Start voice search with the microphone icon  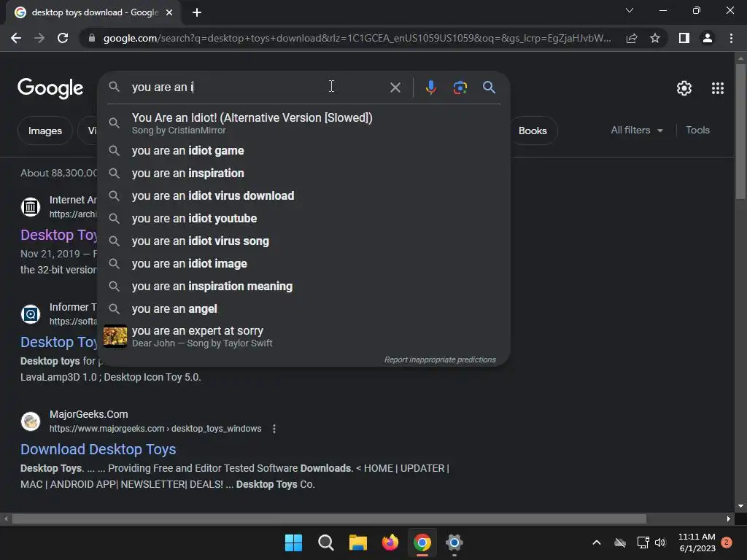[430, 87]
